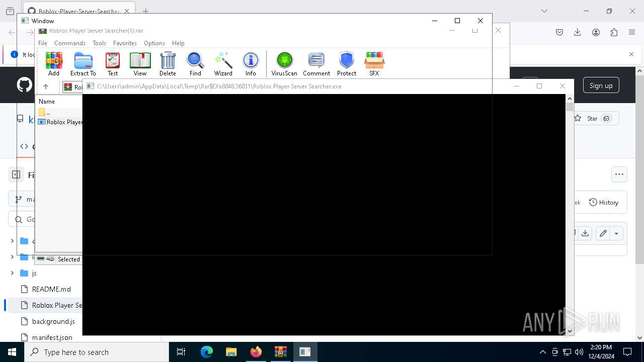Screen dimensions: 644x362
Task: Run the VirusScan icon
Action: coord(284,64)
